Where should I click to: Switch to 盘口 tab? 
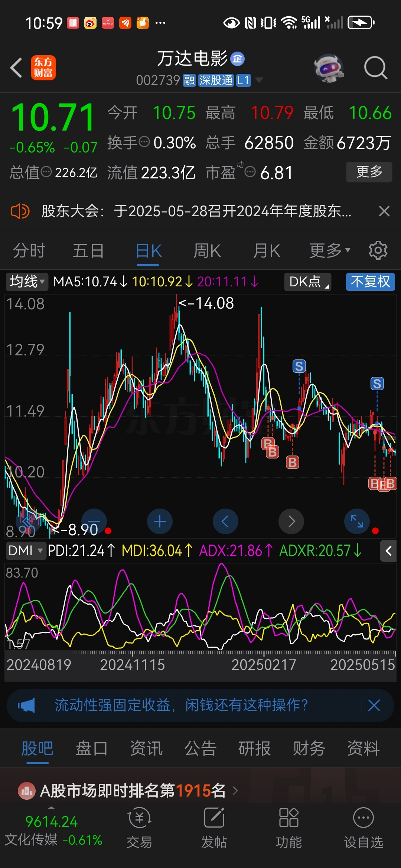91,748
